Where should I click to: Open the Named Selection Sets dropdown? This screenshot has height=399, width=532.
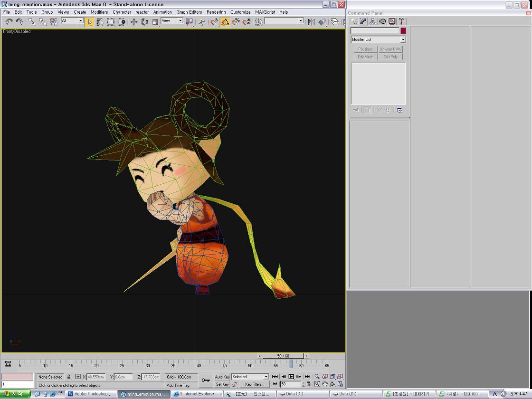coord(284,20)
